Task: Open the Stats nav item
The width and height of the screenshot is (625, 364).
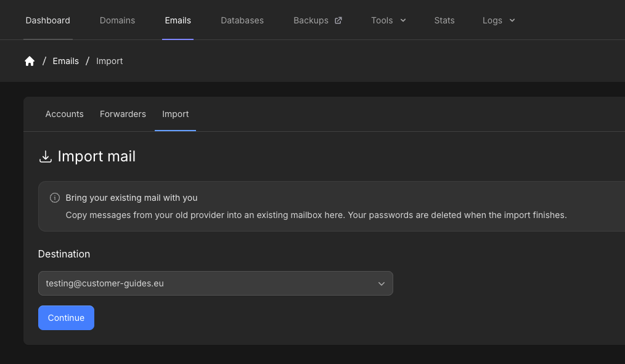Action: pyautogui.click(x=444, y=20)
